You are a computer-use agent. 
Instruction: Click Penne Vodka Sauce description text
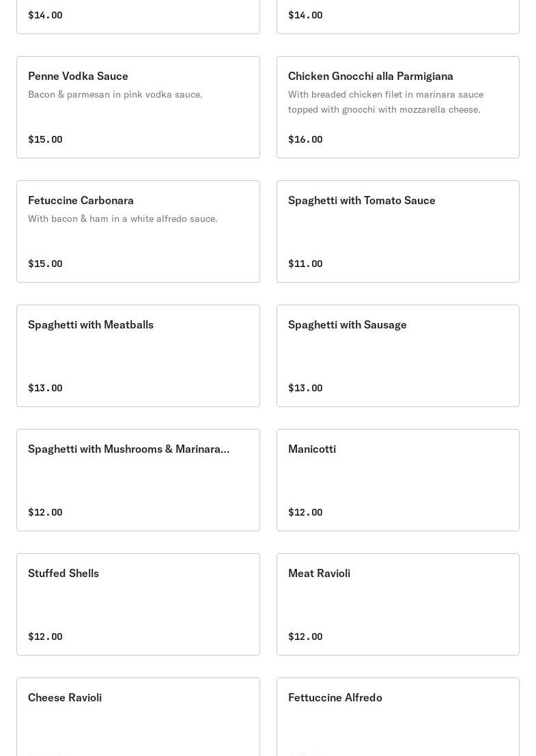pos(115,94)
